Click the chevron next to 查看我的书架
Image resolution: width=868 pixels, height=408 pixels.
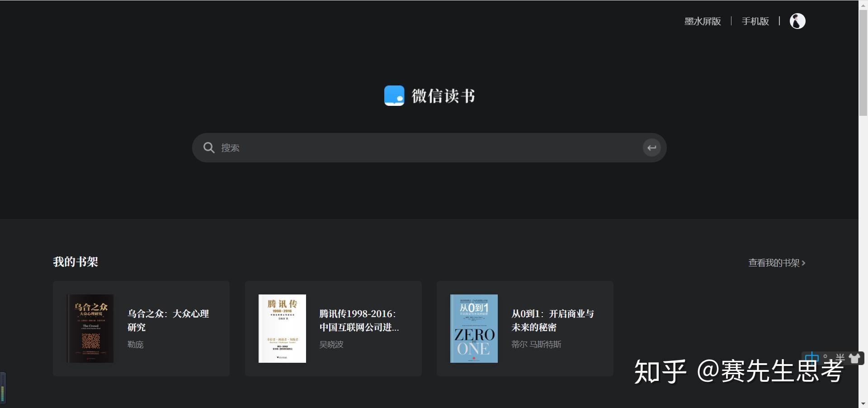coord(803,263)
